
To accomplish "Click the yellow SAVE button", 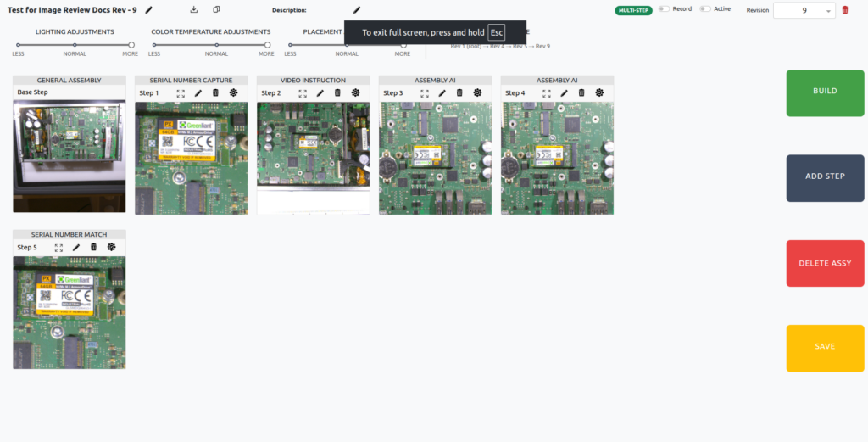I will pos(825,348).
